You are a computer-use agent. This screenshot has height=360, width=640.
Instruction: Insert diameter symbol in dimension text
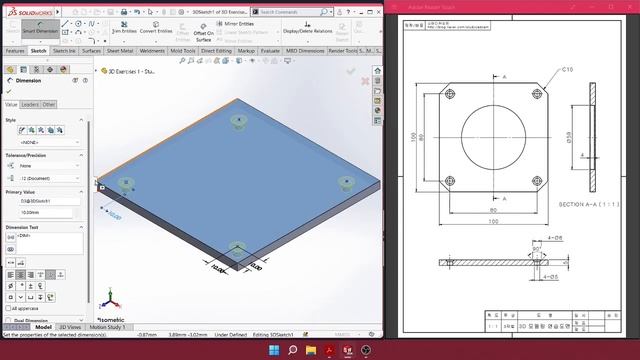11,286
